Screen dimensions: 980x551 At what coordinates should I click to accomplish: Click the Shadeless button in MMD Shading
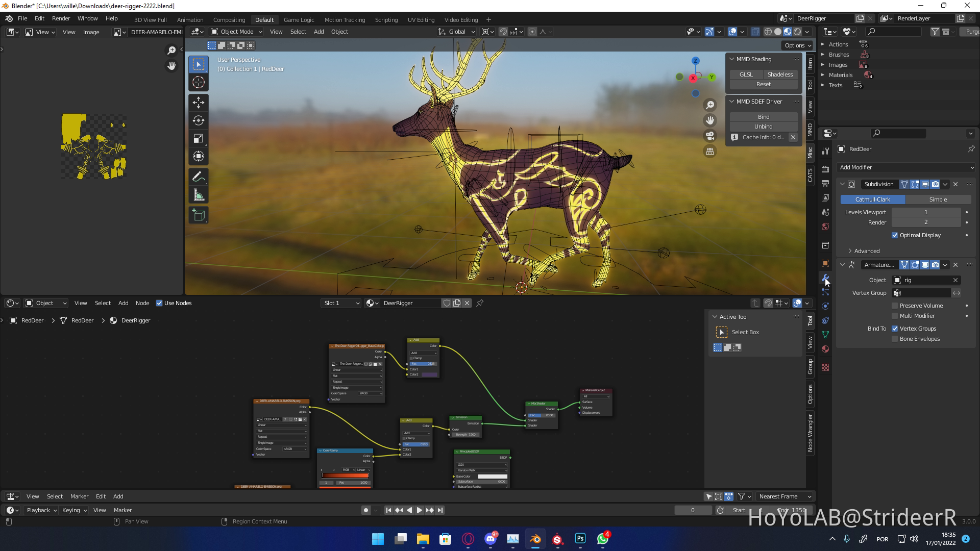[780, 74]
